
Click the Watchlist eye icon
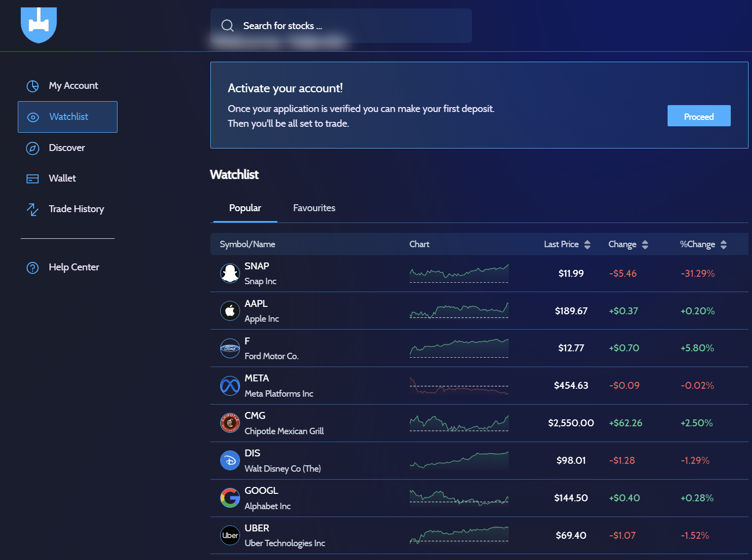pyautogui.click(x=33, y=117)
